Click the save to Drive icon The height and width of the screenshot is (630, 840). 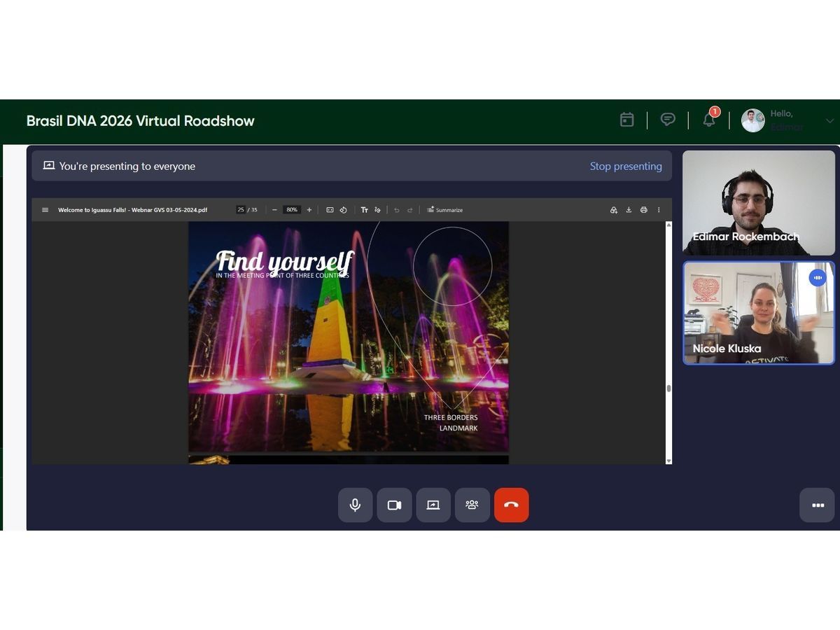pos(613,210)
